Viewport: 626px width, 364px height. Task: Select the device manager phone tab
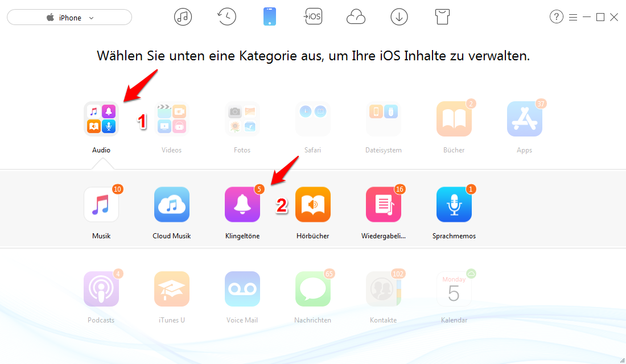coord(270,17)
